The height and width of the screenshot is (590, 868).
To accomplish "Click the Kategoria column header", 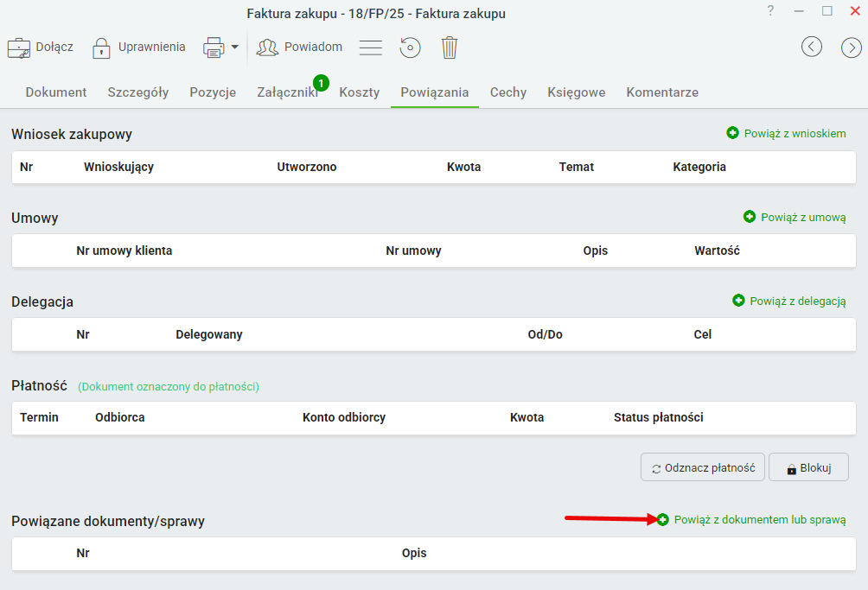I will pyautogui.click(x=699, y=167).
